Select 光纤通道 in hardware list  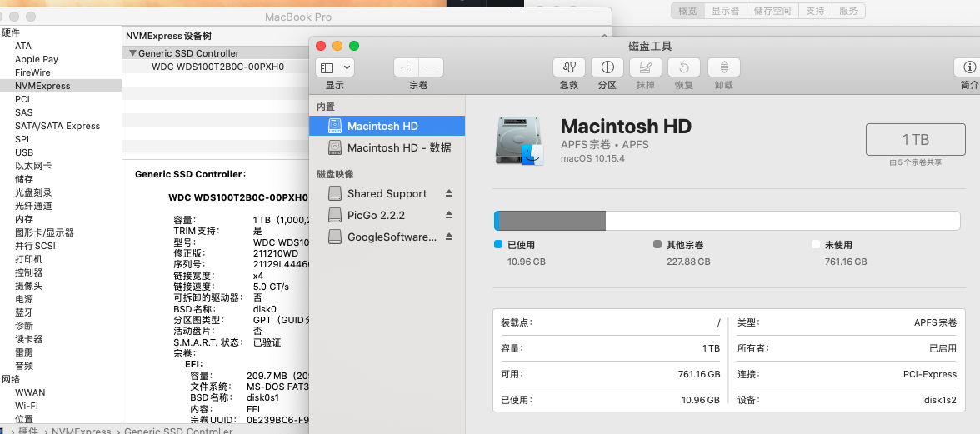[x=33, y=206]
